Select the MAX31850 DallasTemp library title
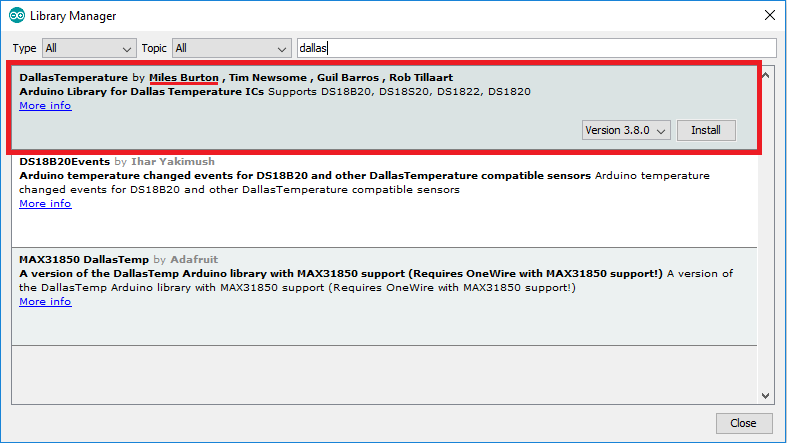787x443 pixels. 83,259
